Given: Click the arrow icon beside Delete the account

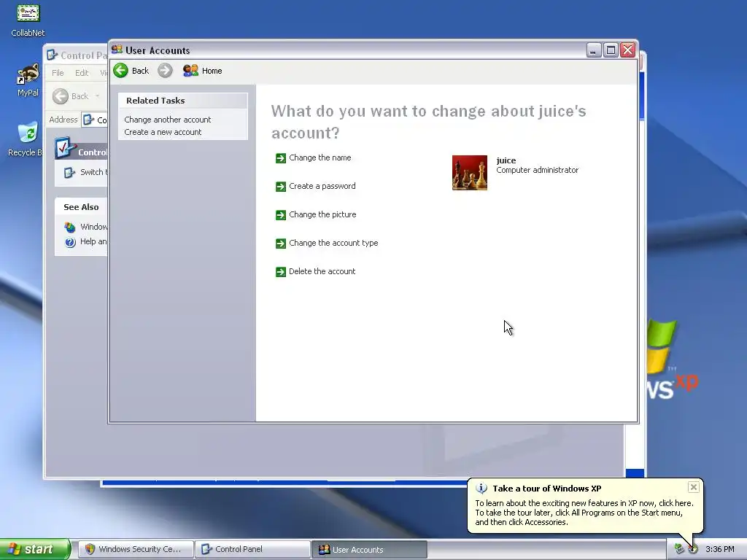Looking at the screenshot, I should click(281, 272).
